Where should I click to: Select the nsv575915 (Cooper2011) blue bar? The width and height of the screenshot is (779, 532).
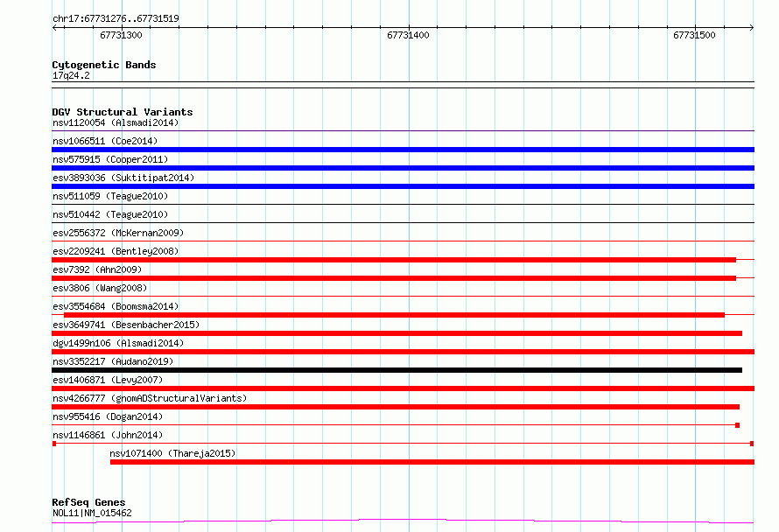(403, 168)
